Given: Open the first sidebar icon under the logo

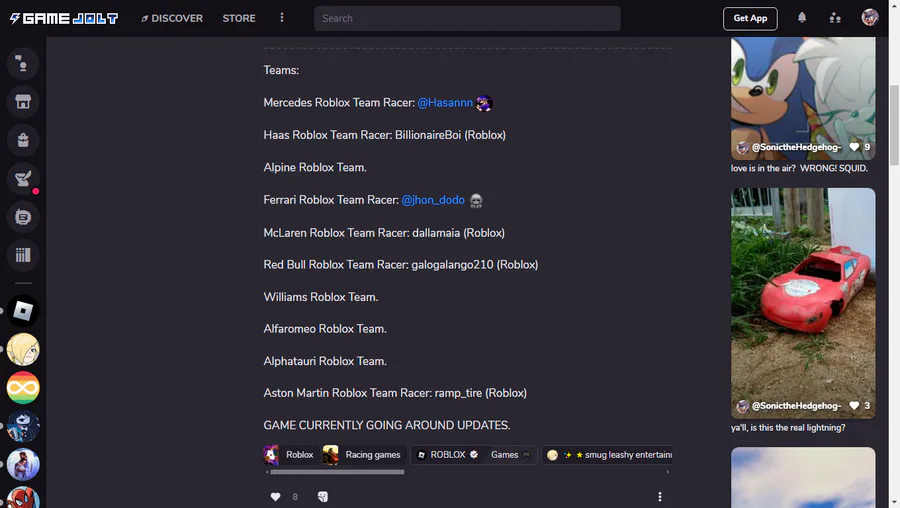Looking at the screenshot, I should (x=23, y=63).
